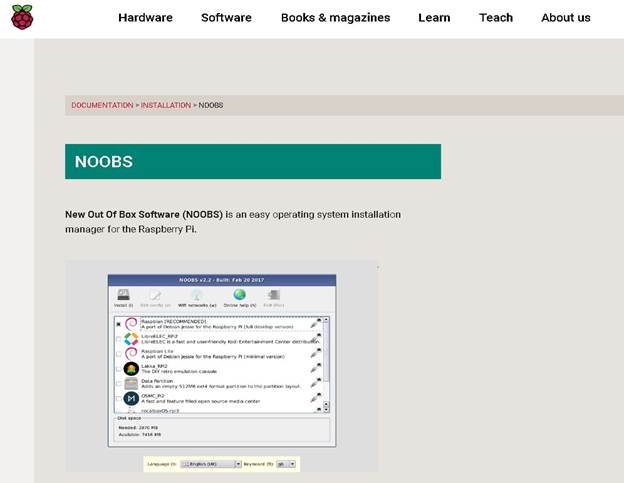Click the NOOBS green heading banner
The width and height of the screenshot is (624, 483).
point(253,162)
